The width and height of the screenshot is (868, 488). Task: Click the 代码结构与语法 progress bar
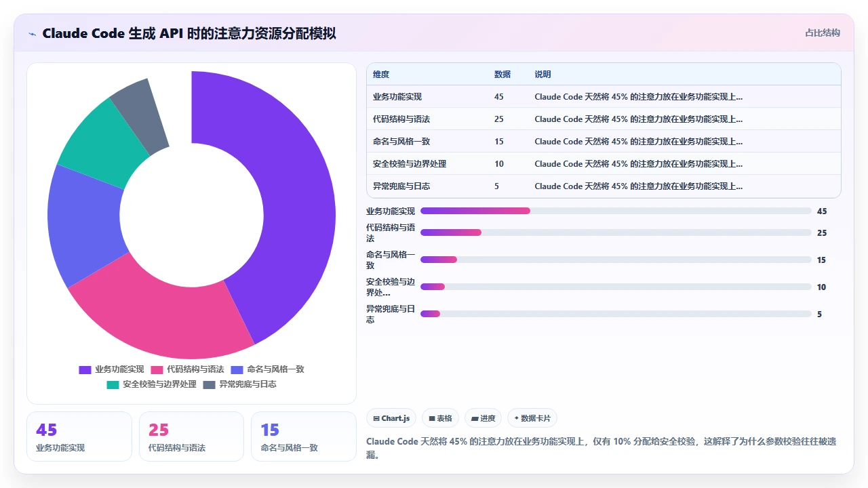coord(616,232)
